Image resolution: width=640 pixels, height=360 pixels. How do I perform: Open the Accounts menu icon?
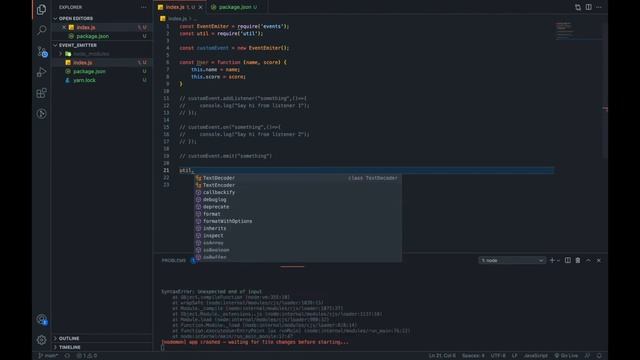[42, 319]
